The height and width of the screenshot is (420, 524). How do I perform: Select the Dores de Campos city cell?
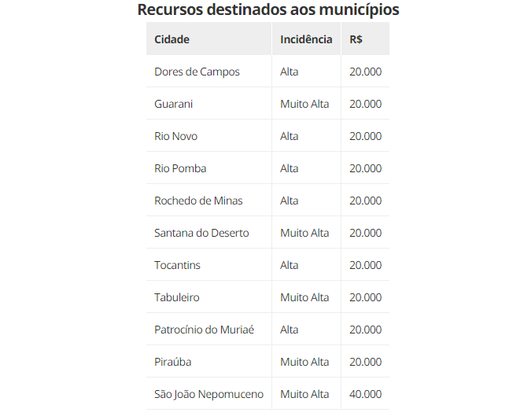tap(197, 72)
